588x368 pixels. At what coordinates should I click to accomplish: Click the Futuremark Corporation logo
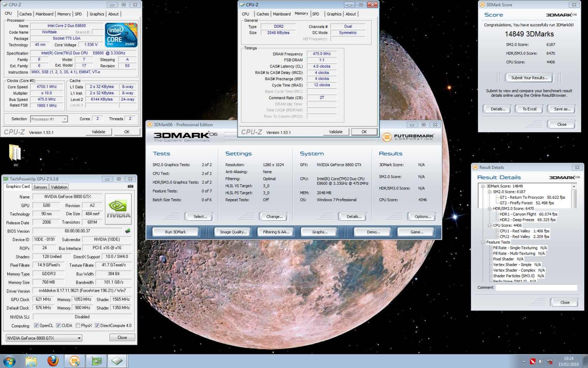click(x=408, y=137)
